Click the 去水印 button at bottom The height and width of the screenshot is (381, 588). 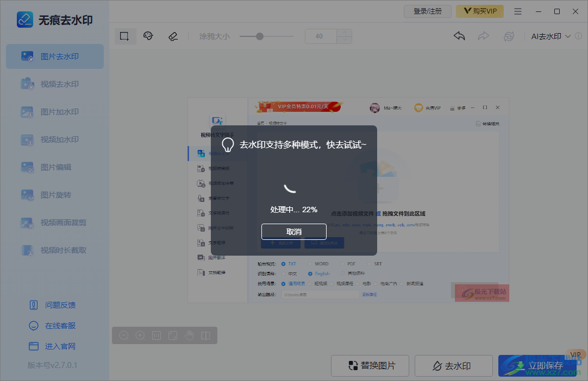(453, 366)
